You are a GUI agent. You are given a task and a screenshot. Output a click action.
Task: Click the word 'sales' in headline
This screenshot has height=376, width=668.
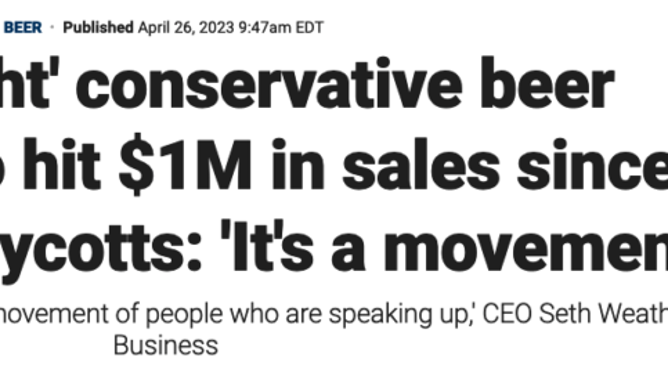[421, 164]
